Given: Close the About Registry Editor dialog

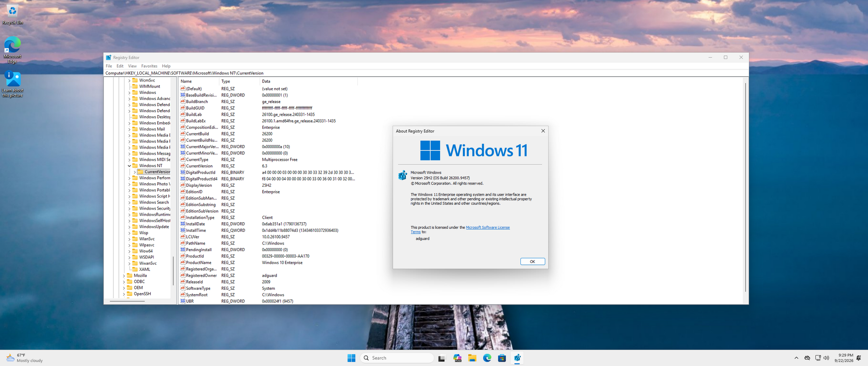Looking at the screenshot, I should click(x=543, y=131).
